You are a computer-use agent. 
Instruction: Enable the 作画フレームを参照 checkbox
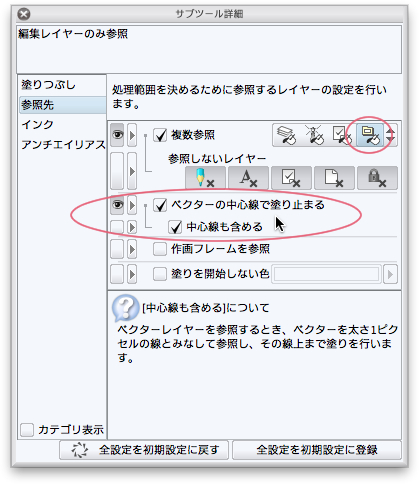pyautogui.click(x=160, y=249)
